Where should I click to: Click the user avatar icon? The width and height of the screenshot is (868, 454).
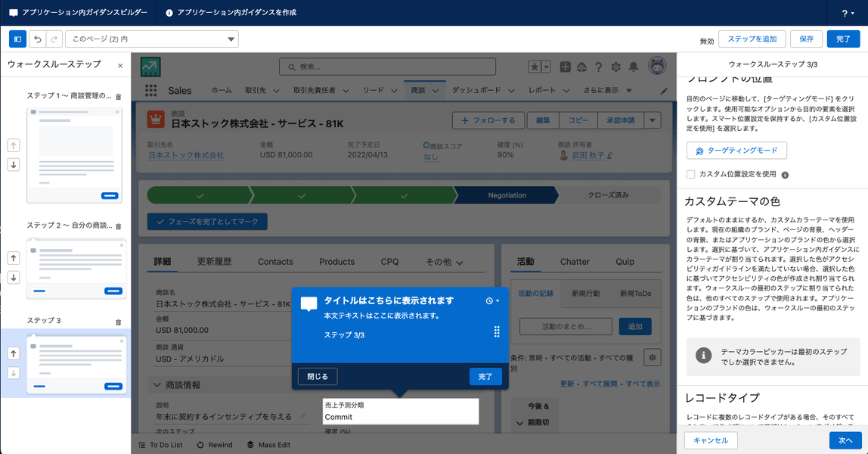[657, 66]
